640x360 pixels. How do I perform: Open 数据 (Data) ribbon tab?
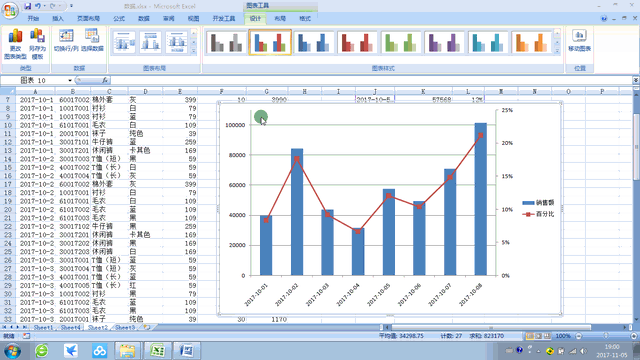pyautogui.click(x=144, y=18)
